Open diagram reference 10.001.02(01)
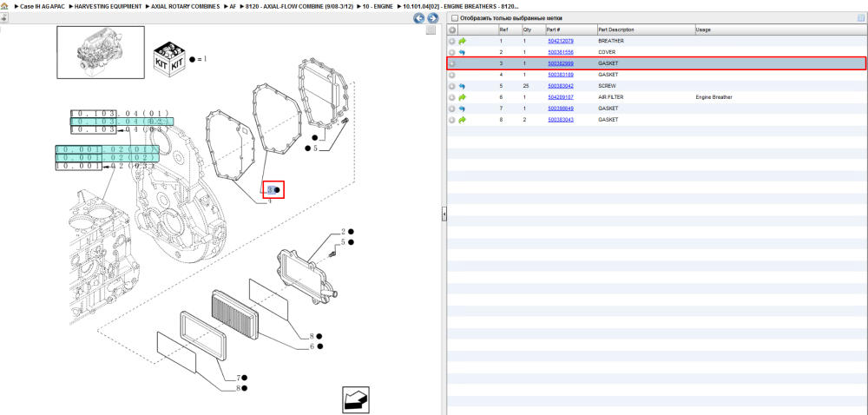Viewport: 868px width, 415px height. [x=107, y=149]
